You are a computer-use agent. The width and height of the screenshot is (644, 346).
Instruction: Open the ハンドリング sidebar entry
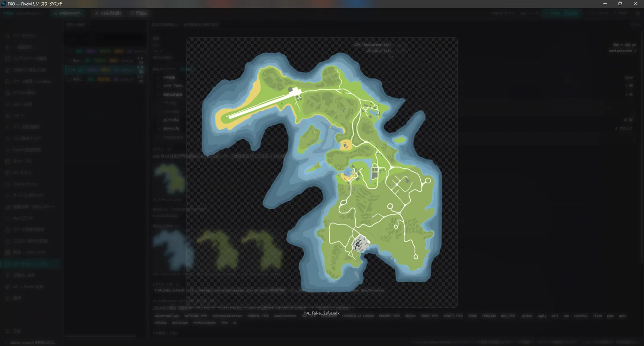click(30, 59)
